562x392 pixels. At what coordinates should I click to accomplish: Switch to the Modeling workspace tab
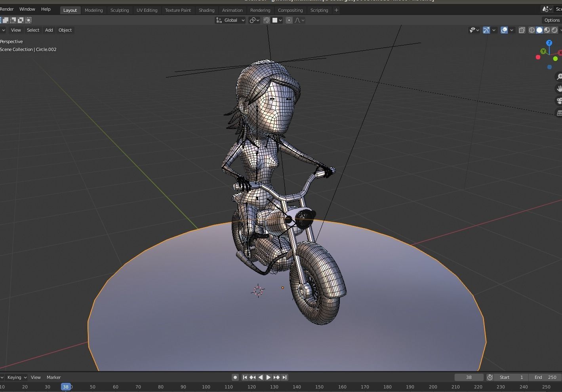pyautogui.click(x=93, y=10)
